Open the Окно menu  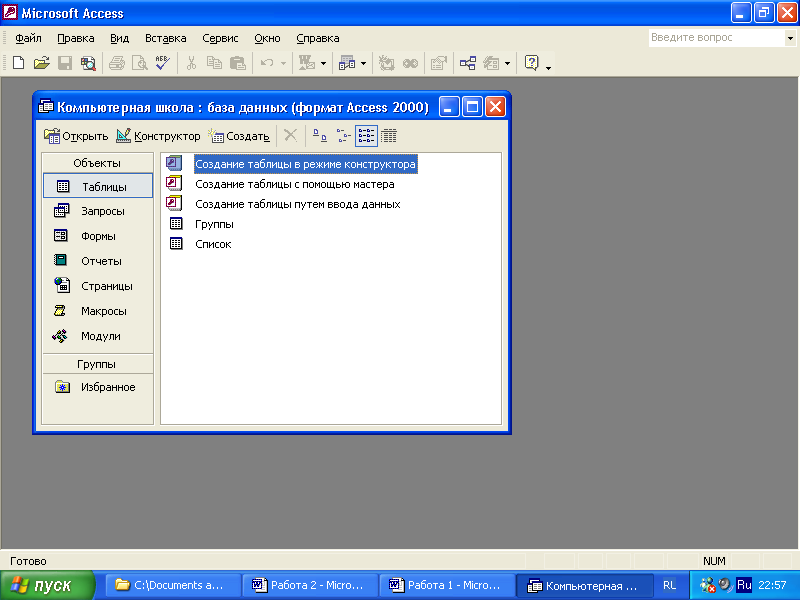coord(267,38)
